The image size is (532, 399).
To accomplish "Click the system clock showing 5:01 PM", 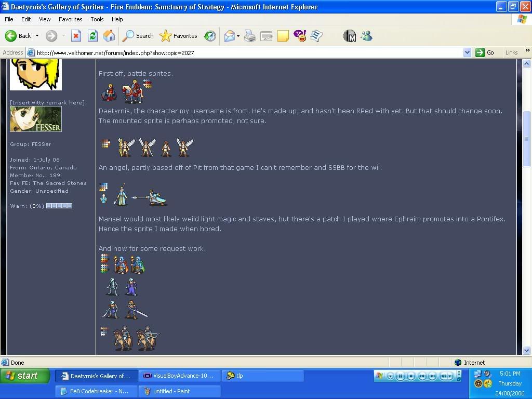I will (510, 374).
